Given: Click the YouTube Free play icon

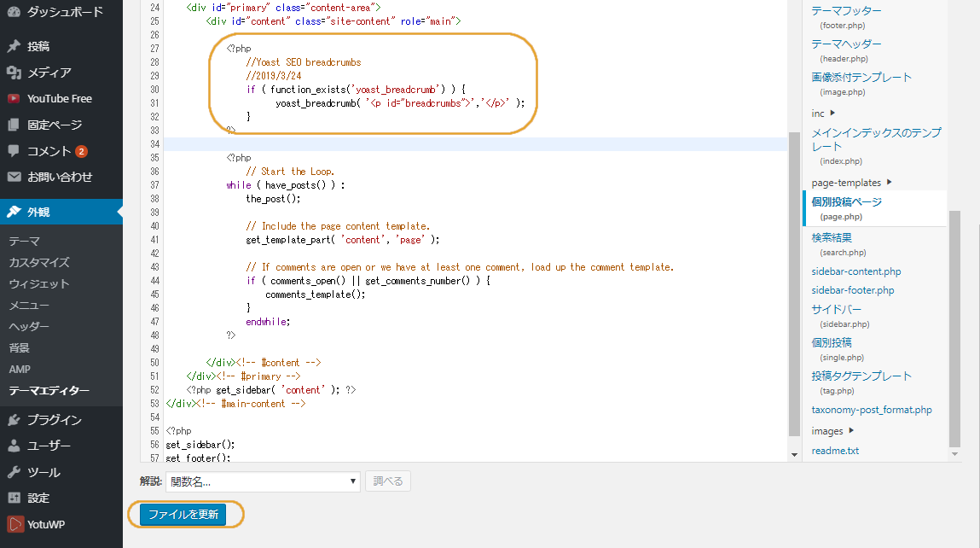Looking at the screenshot, I should pyautogui.click(x=14, y=98).
